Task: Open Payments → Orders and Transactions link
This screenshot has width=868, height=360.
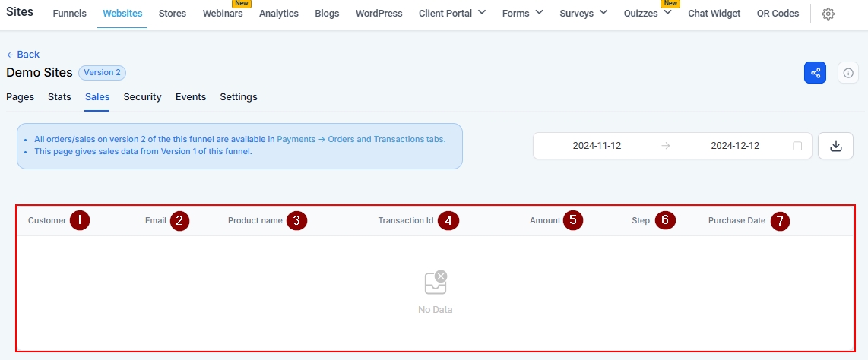Action: pyautogui.click(x=360, y=140)
